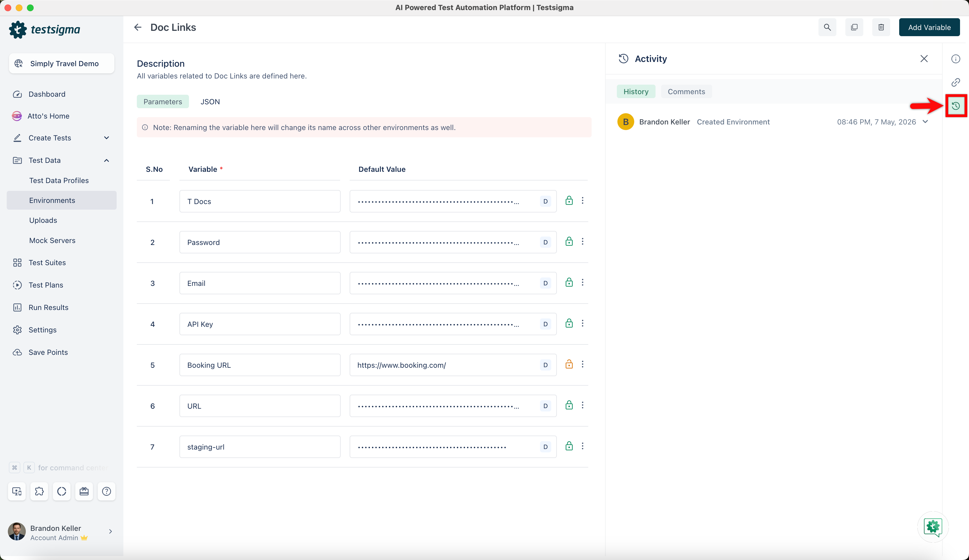Toggle encryption lock for T Docs
The width and height of the screenshot is (969, 560).
tap(569, 201)
